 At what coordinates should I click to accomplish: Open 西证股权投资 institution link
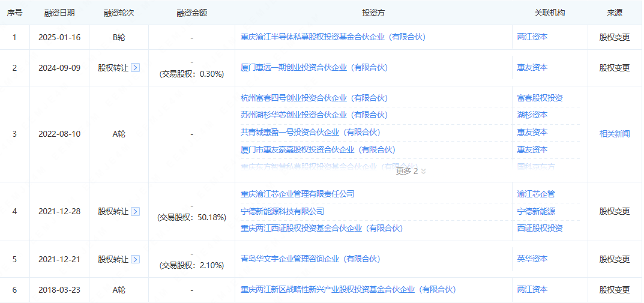click(540, 228)
